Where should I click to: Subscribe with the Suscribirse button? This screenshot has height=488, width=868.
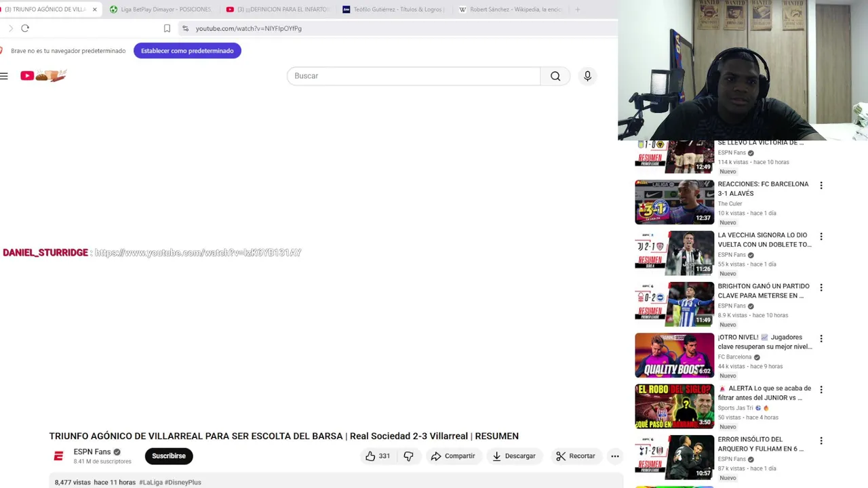coord(169,456)
